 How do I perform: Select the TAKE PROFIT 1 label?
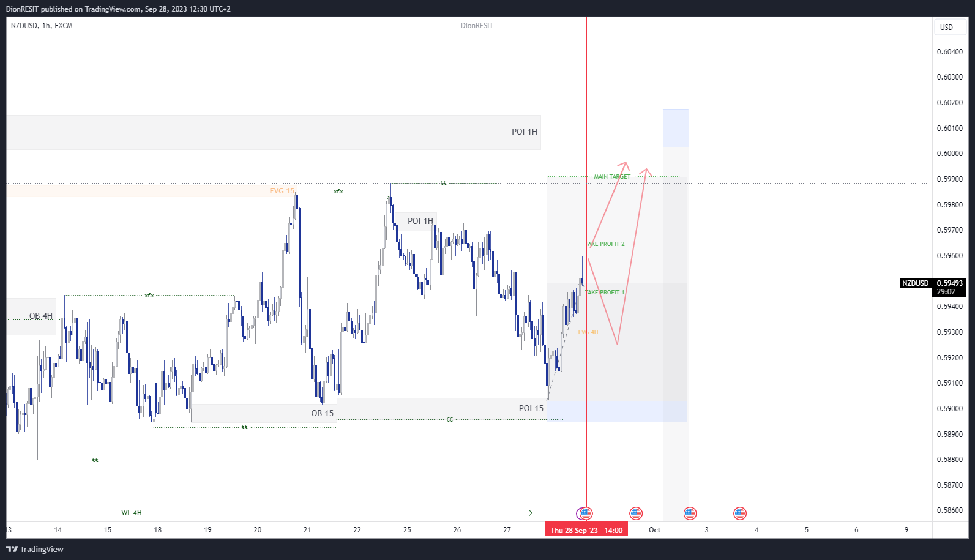pos(605,293)
